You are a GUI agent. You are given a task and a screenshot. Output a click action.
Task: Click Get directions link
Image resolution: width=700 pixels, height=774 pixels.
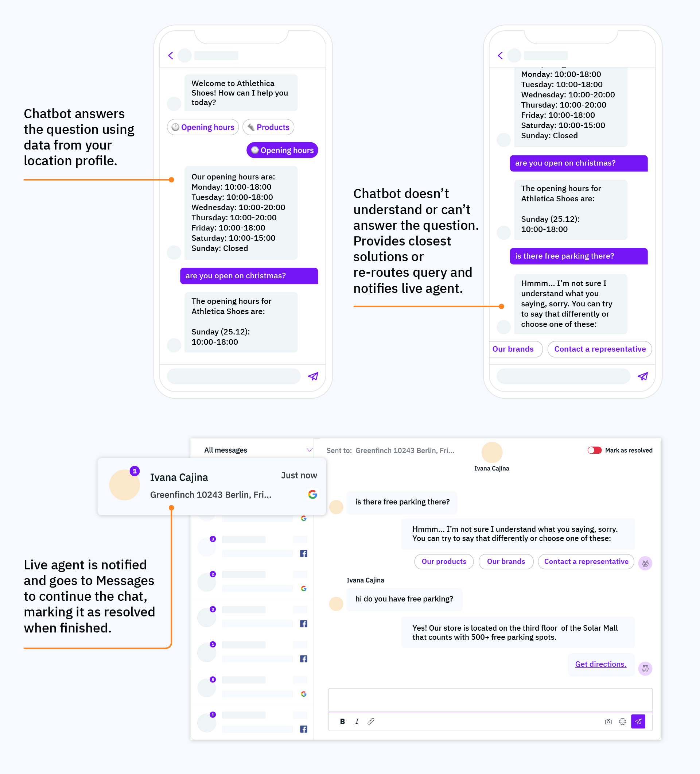[600, 663]
